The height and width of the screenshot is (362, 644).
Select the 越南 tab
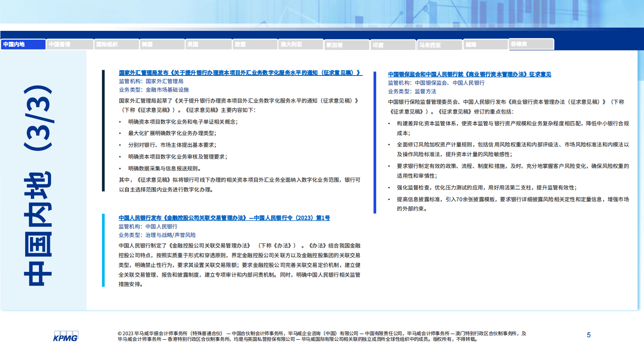pos(485,45)
